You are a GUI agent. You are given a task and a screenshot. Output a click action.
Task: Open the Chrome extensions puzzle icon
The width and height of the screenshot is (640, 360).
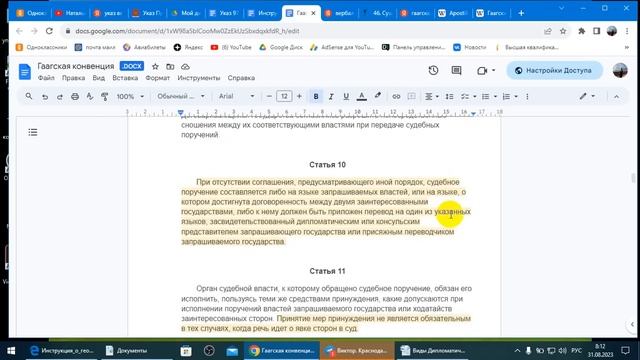coord(582,31)
